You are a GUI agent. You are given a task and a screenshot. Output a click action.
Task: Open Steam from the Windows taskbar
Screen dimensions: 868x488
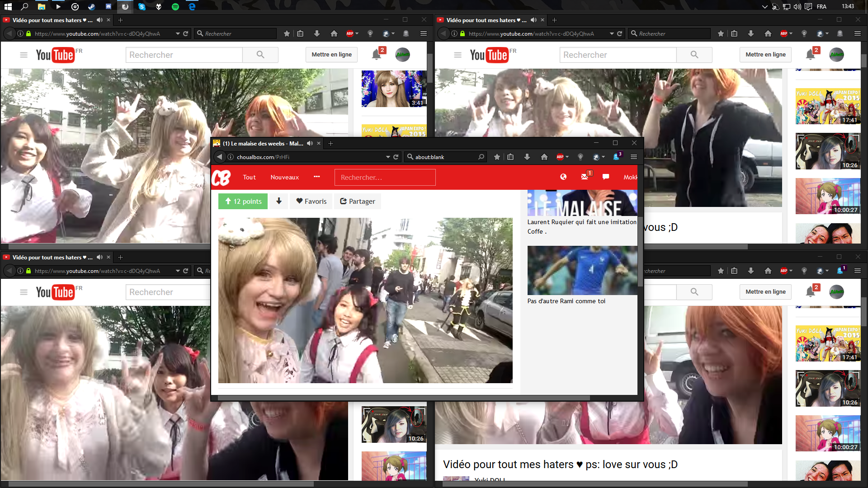(92, 7)
